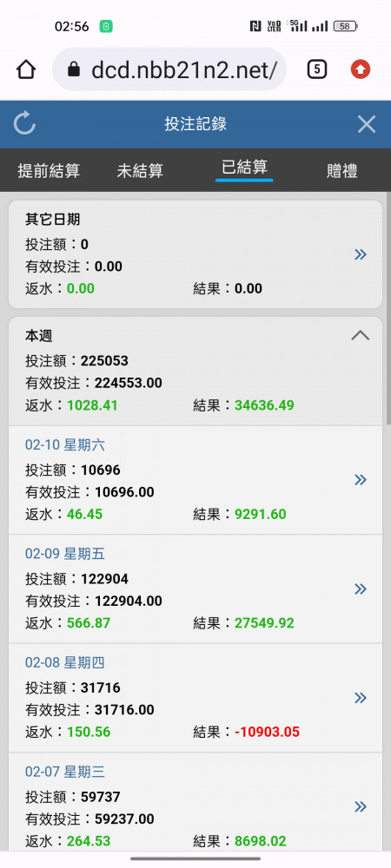This screenshot has width=391, height=868.
Task: Close the 投注記錄 panel
Action: [x=367, y=124]
